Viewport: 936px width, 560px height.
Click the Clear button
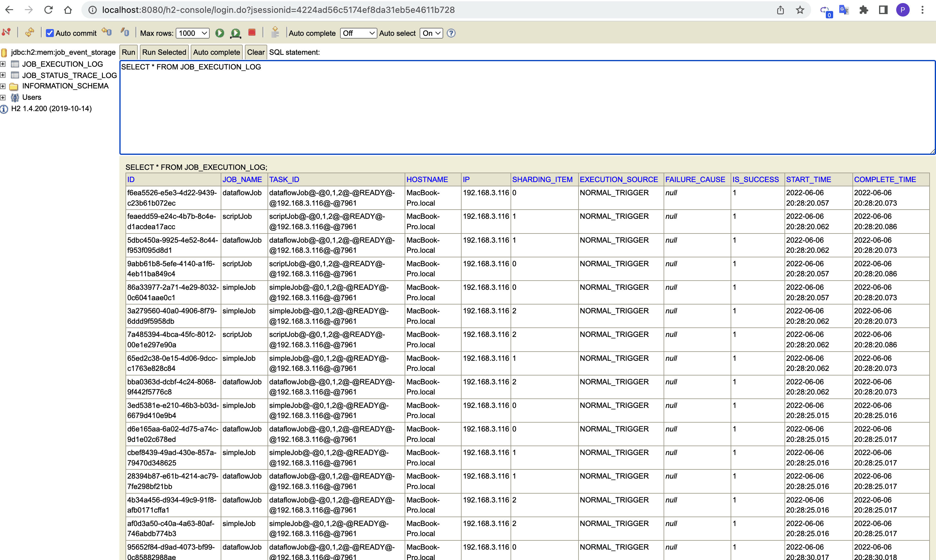[256, 52]
